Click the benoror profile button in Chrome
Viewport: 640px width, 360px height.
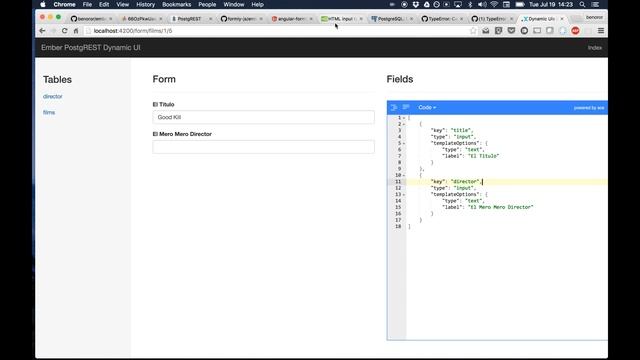pyautogui.click(x=594, y=18)
